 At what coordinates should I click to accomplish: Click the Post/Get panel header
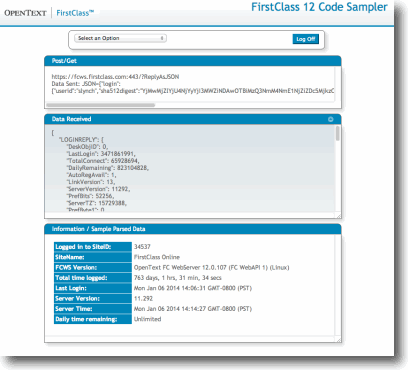pos(193,61)
